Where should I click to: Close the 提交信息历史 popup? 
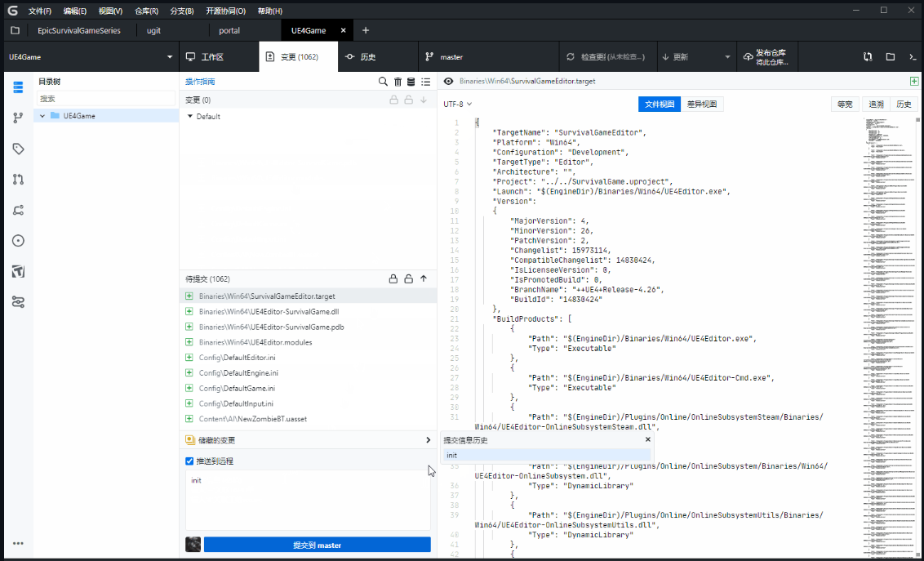click(x=647, y=439)
